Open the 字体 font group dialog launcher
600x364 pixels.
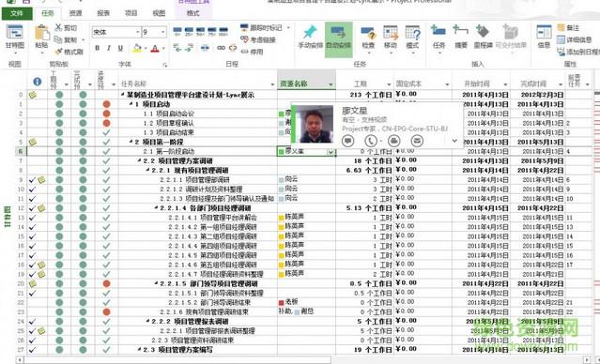point(165,65)
